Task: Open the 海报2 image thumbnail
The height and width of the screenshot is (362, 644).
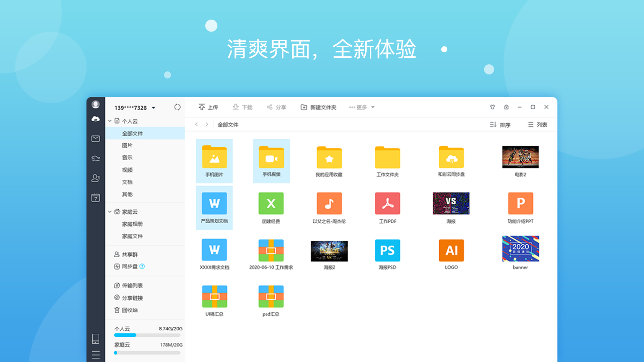Action: [x=329, y=251]
